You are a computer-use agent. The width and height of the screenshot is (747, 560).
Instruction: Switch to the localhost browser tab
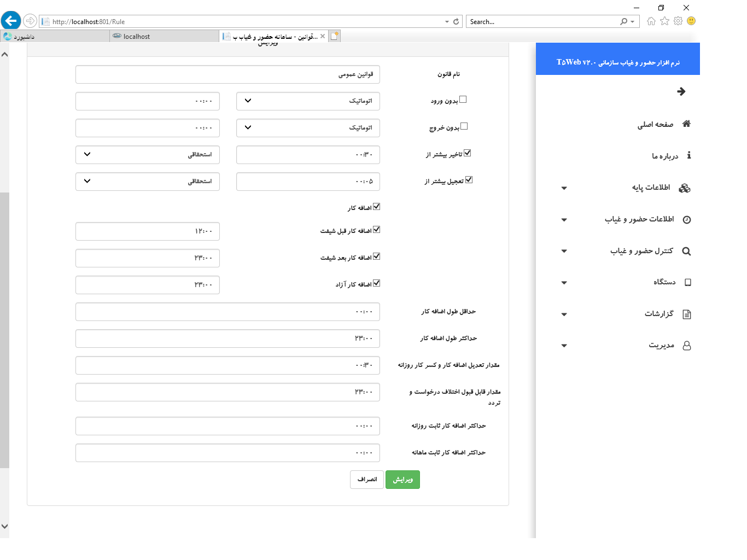[164, 36]
